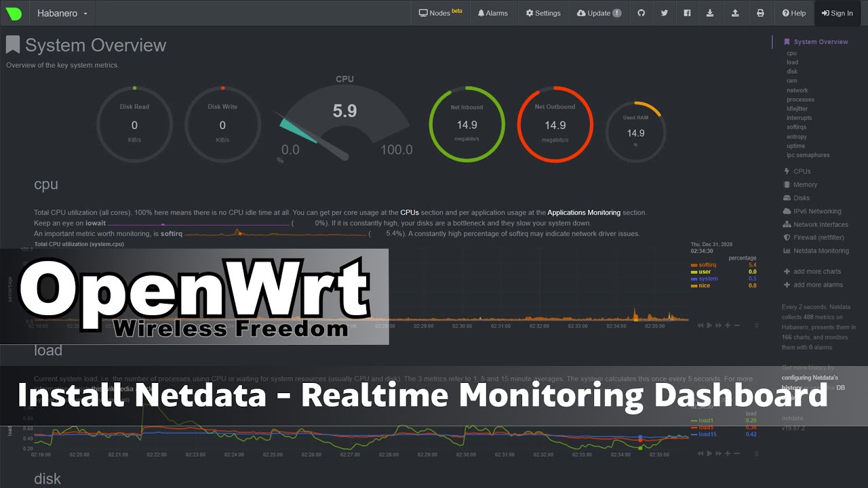Click cpu chart play control
The height and width of the screenshot is (488, 868).
point(710,325)
